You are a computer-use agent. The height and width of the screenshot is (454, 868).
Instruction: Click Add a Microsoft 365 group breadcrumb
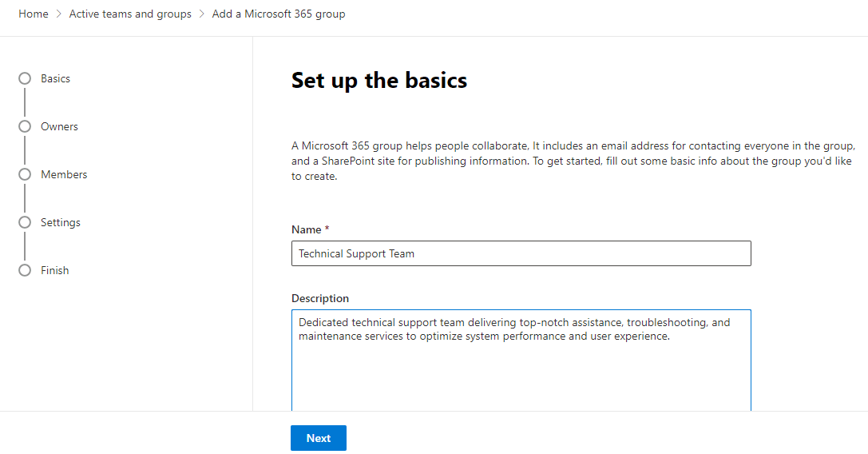click(279, 14)
